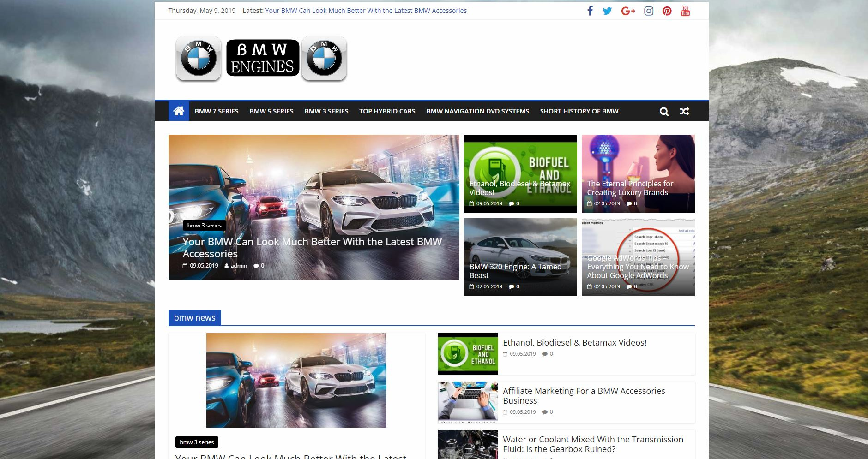The height and width of the screenshot is (459, 868).
Task: Open BMW 3 Series menu item
Action: [x=326, y=111]
